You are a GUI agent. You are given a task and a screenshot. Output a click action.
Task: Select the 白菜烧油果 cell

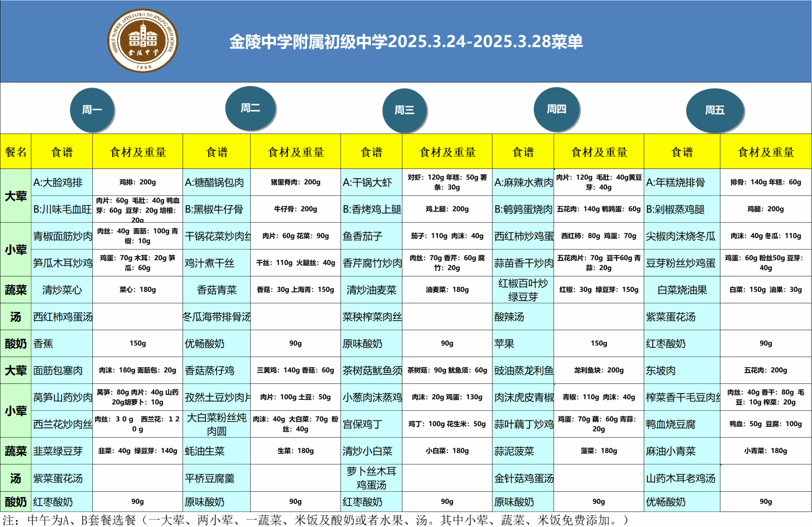click(682, 290)
